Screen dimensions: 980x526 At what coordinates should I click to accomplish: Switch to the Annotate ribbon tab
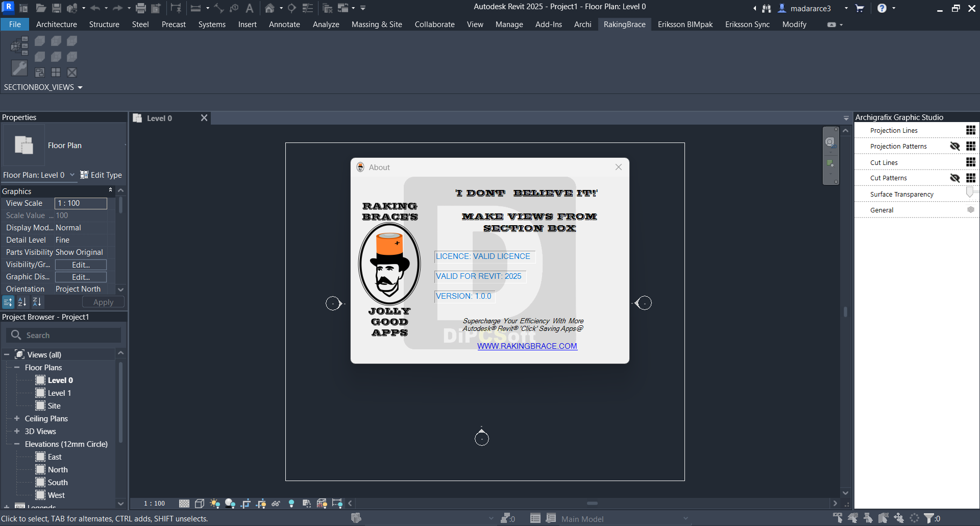tap(284, 24)
